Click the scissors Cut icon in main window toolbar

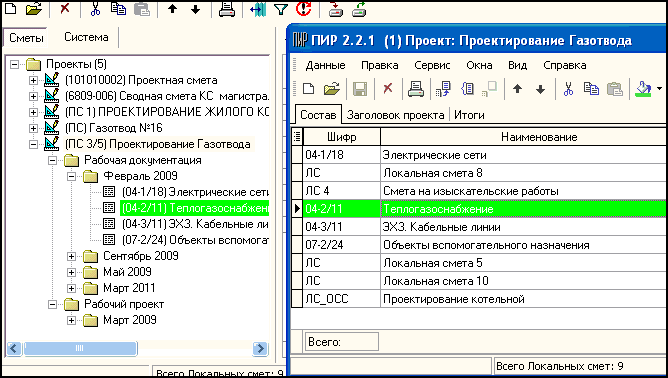click(95, 9)
